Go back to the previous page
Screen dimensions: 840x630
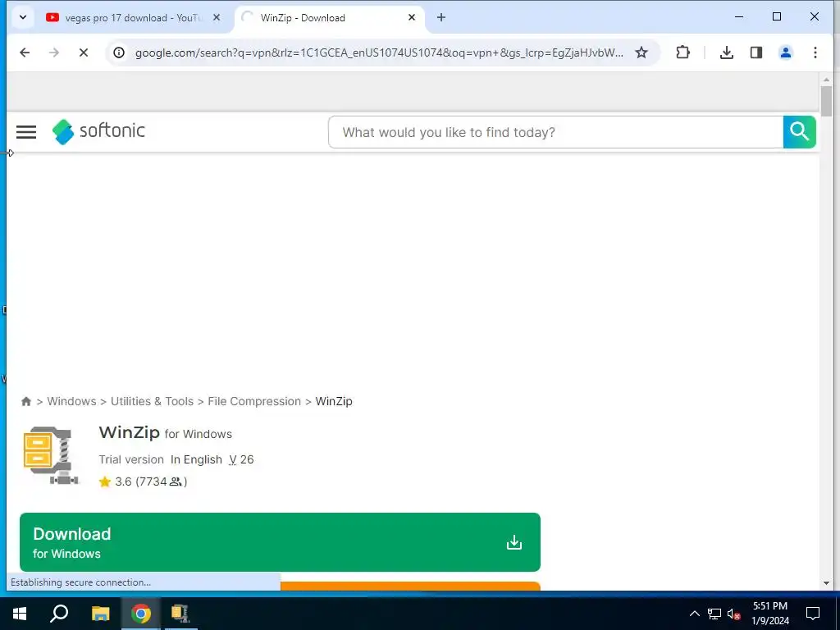tap(25, 52)
